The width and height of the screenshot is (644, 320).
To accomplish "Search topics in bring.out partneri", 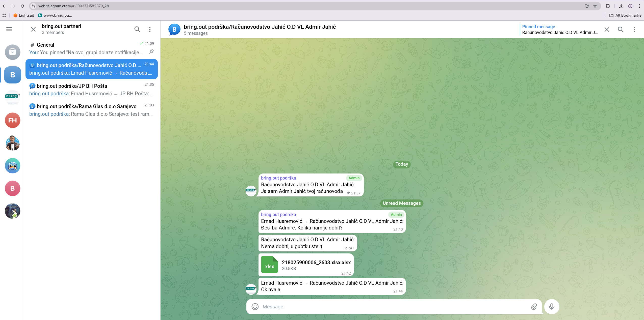I will click(x=137, y=29).
